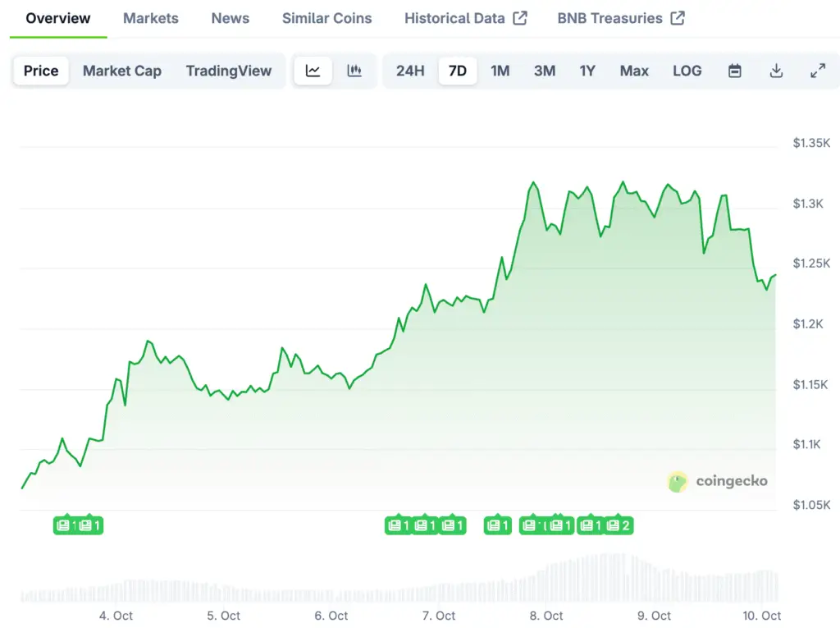Expand chart to fullscreen
The image size is (840, 628).
818,71
